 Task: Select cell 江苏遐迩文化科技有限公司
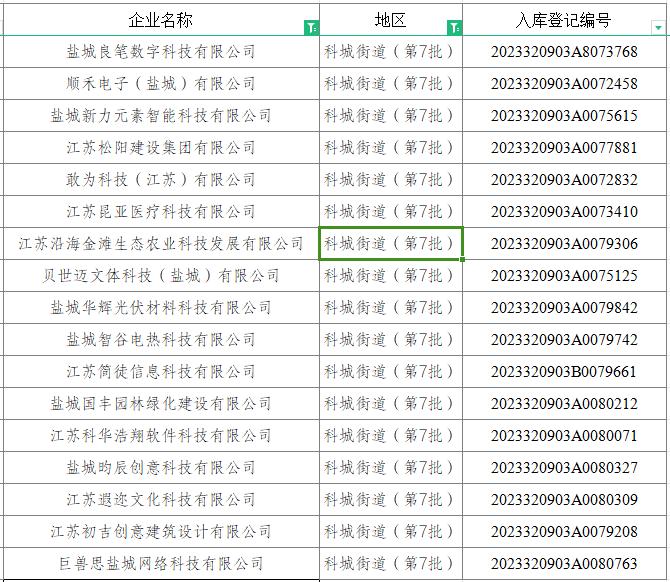(x=161, y=500)
